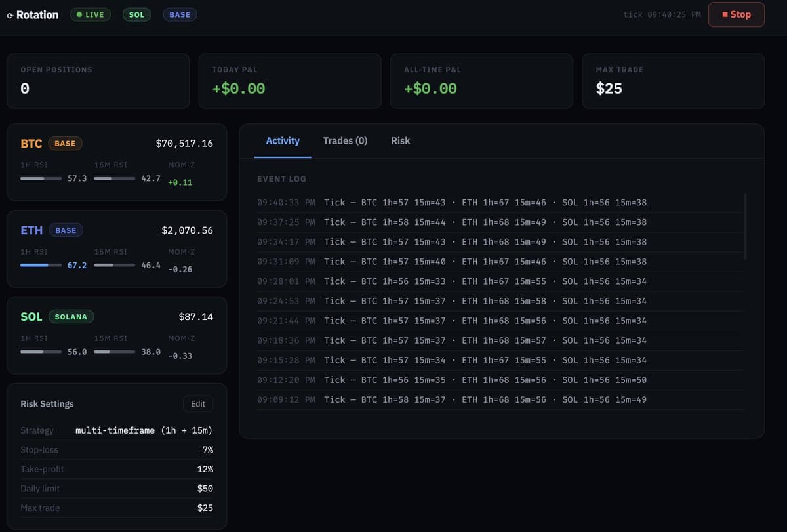Viewport: 787px width, 532px height.
Task: Click the SOLANA tag on SOL card
Action: [71, 317]
